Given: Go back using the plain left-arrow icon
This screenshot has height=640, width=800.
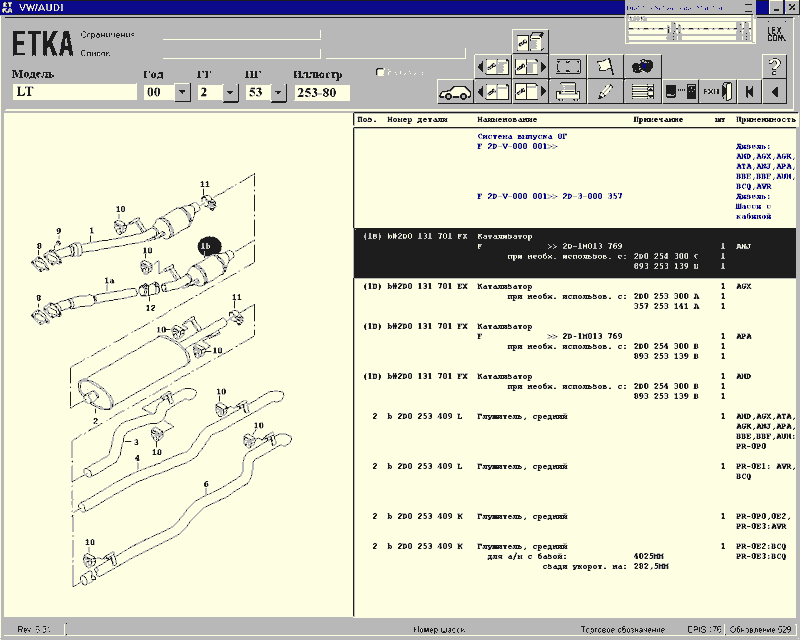Looking at the screenshot, I should [x=774, y=92].
